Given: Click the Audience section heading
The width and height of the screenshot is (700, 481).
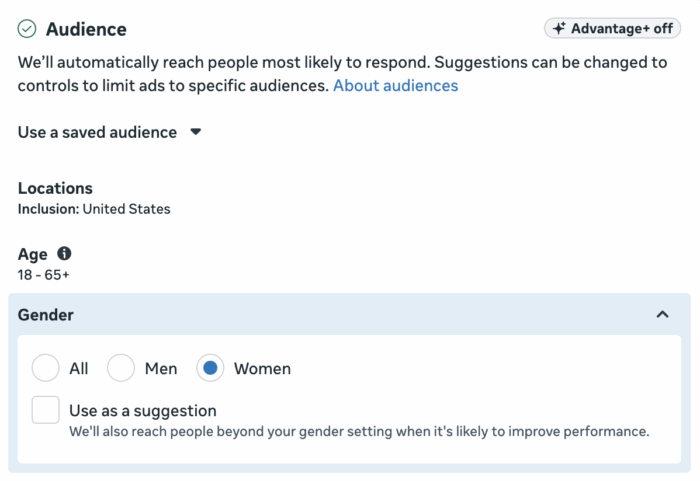Looking at the screenshot, I should [x=86, y=29].
